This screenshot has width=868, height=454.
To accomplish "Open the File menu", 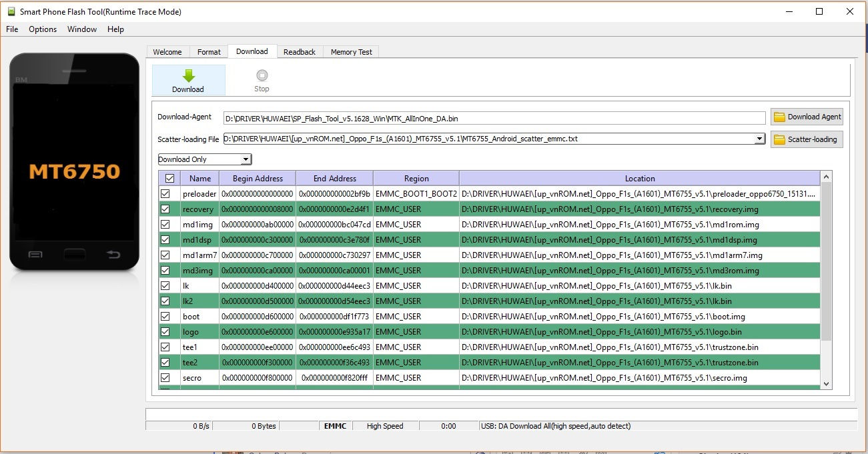I will click(x=12, y=29).
